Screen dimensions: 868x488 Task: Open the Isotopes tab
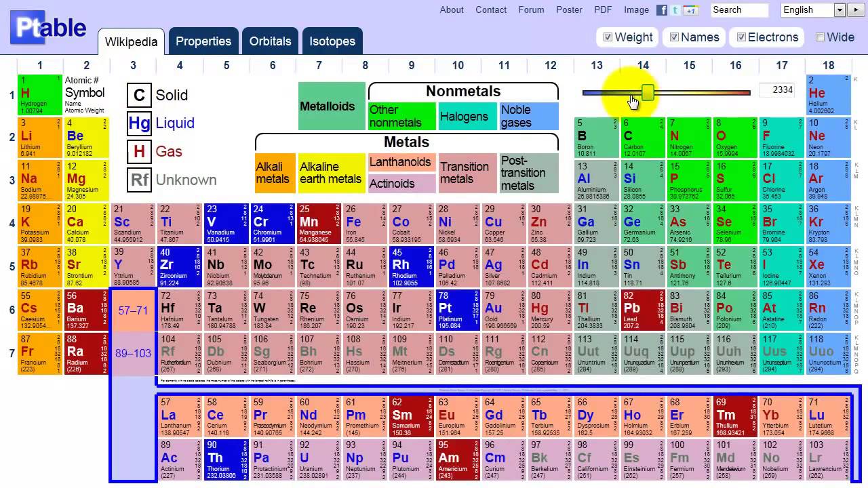tap(332, 41)
